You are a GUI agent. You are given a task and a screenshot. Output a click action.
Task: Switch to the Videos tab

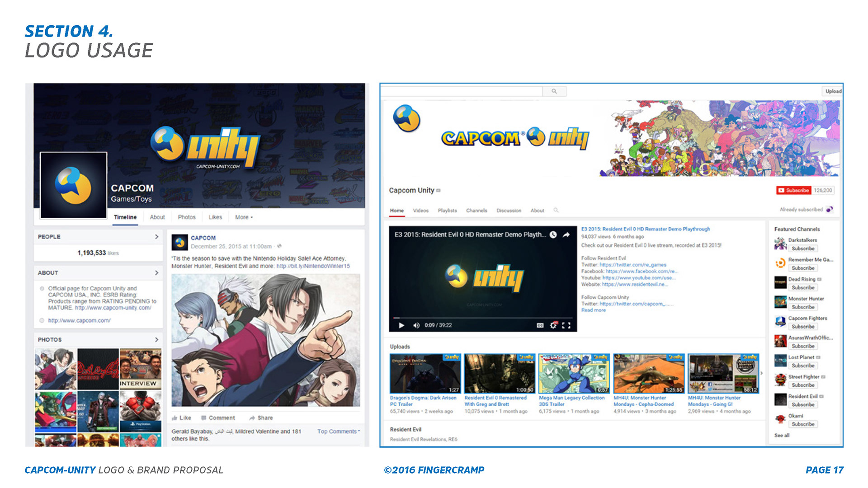tap(421, 211)
